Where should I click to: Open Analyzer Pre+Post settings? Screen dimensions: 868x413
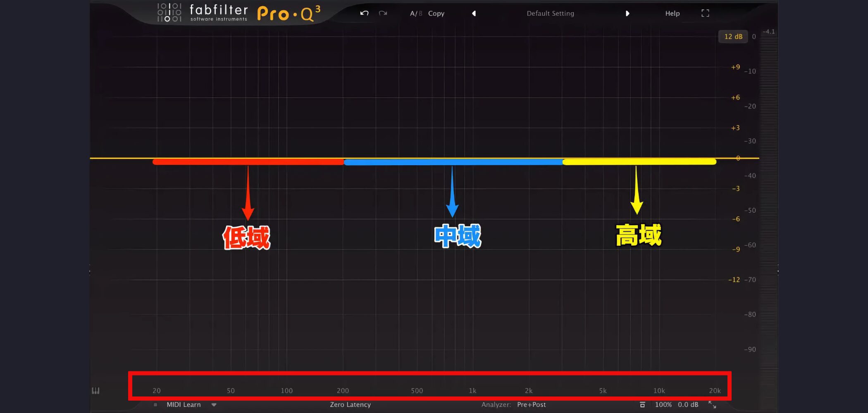point(513,405)
